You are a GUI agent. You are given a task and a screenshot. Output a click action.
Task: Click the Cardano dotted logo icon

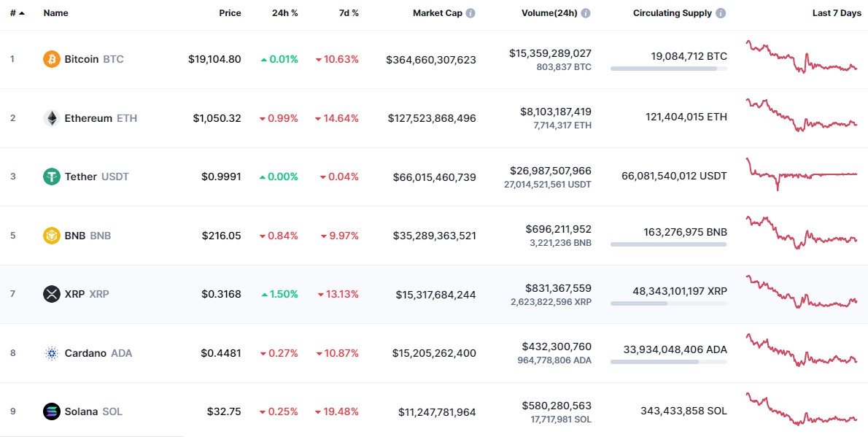tap(52, 353)
